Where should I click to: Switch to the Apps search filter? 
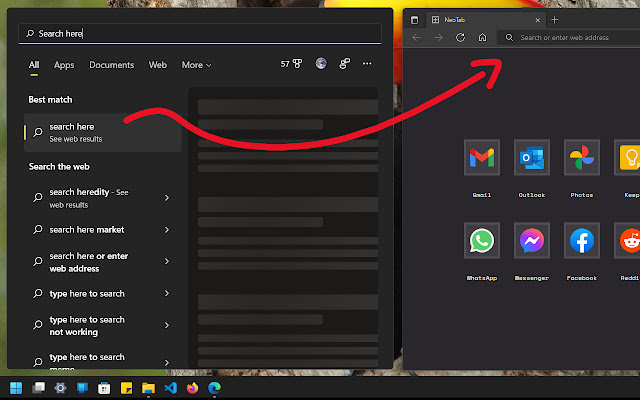coord(64,65)
